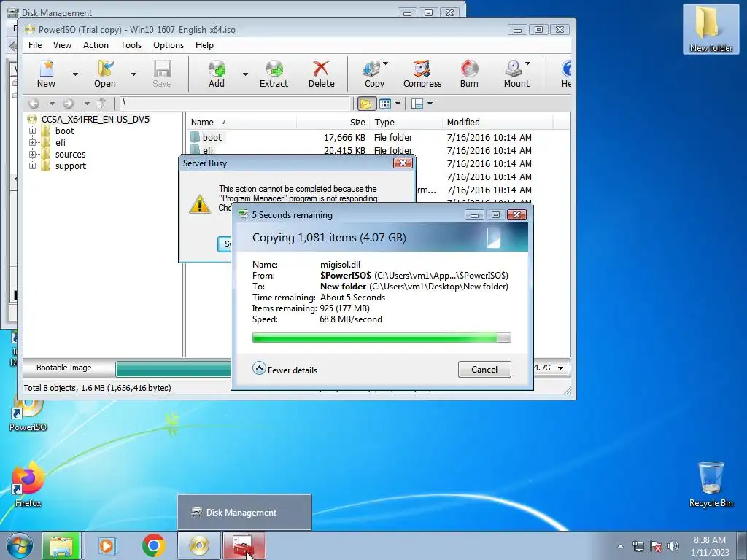Viewport: 747px width, 560px height.
Task: Expand the sources folder tree node
Action: (32, 155)
